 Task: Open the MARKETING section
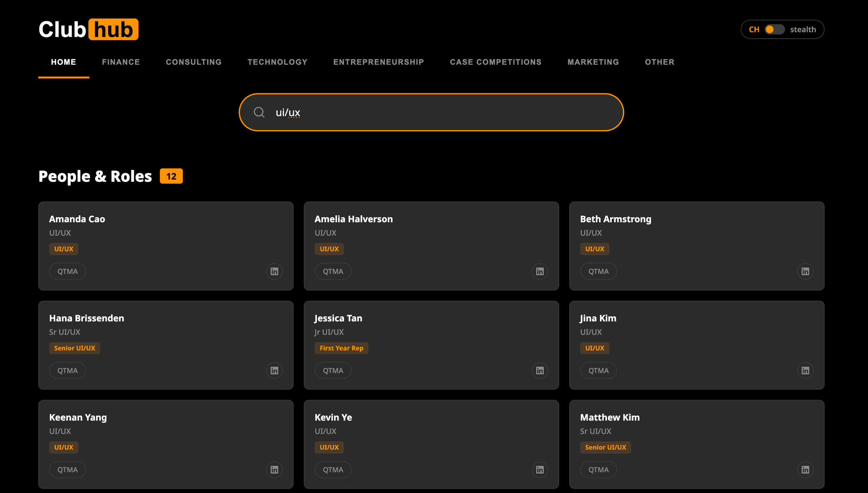coord(593,62)
